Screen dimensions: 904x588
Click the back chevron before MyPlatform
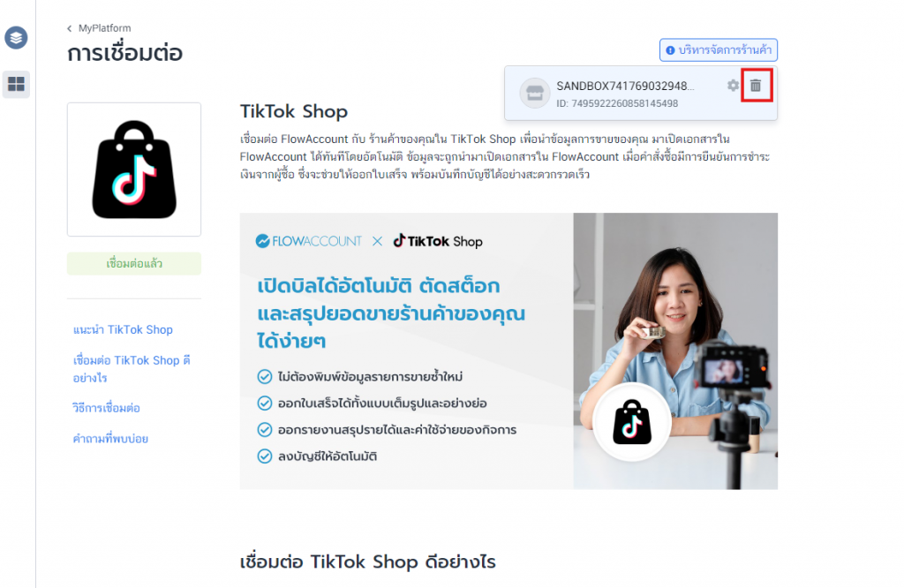pyautogui.click(x=71, y=28)
